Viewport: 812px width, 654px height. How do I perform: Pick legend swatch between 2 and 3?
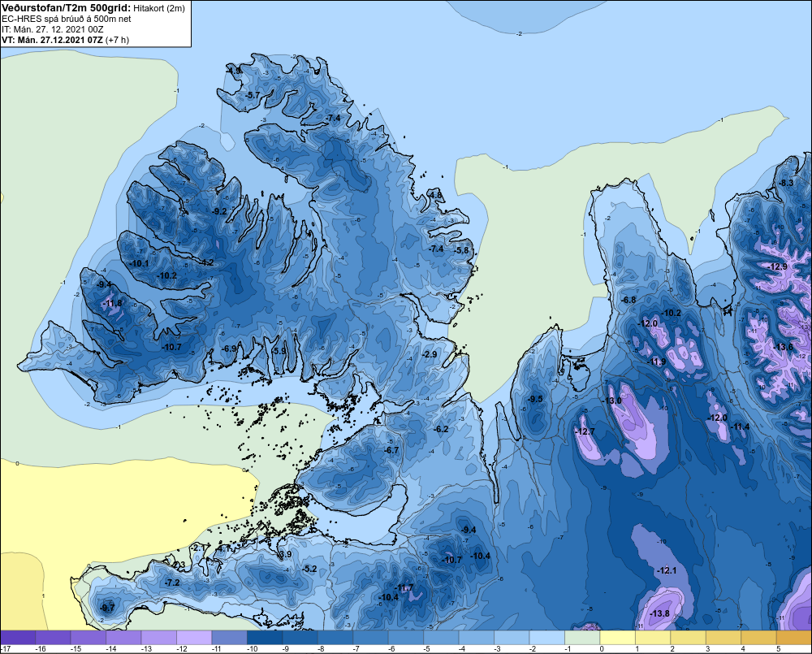(689, 638)
